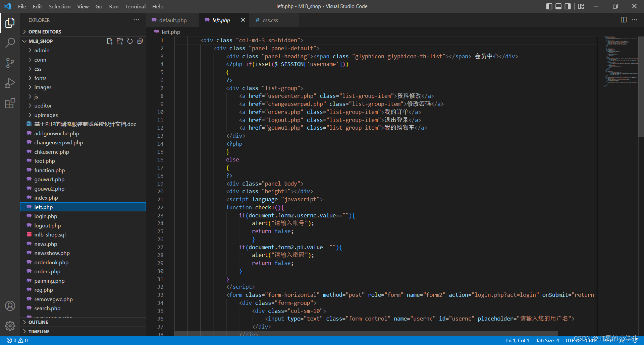The image size is (644, 345).
Task: Show errors and warnings in status bar
Action: point(17,341)
